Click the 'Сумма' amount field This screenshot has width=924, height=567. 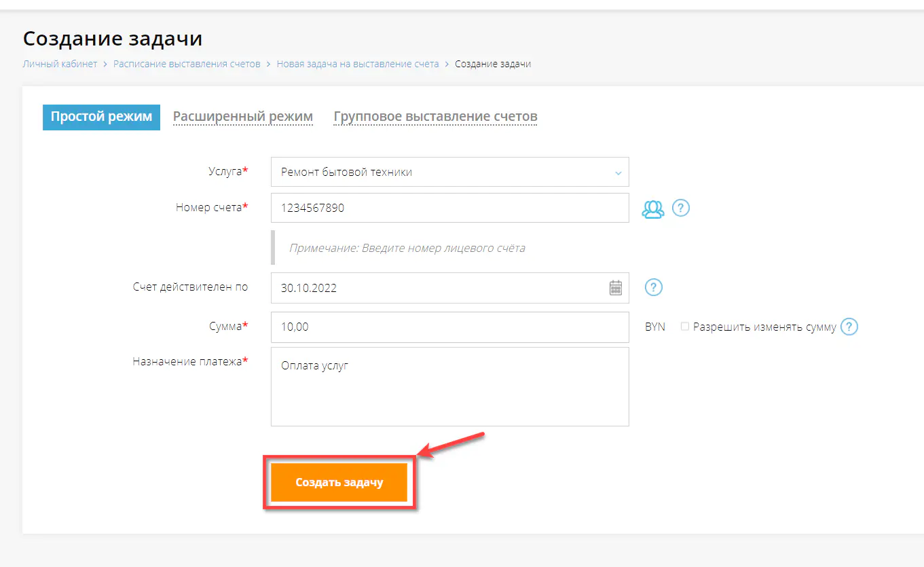(449, 327)
